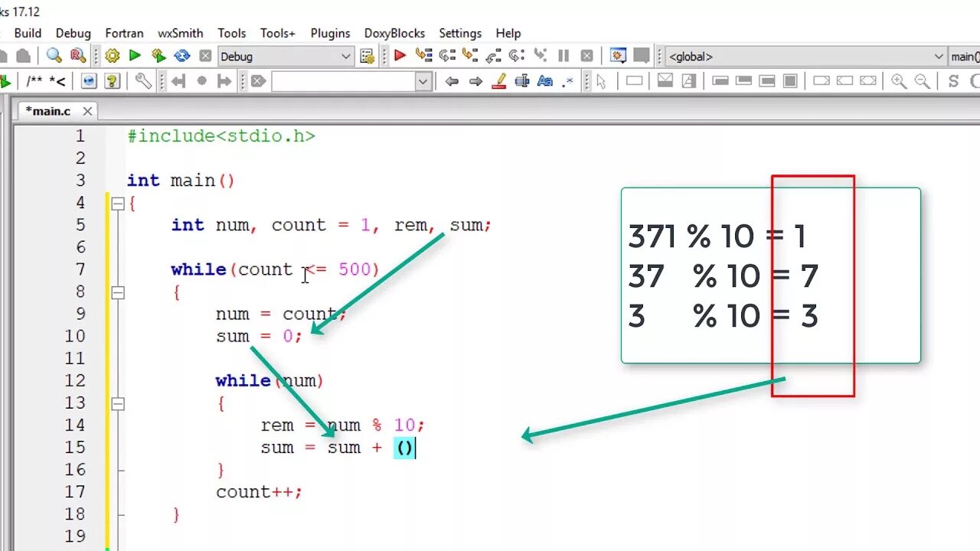Run the program with the green arrow
Viewport: 980px width, 551px height.
[x=136, y=56]
